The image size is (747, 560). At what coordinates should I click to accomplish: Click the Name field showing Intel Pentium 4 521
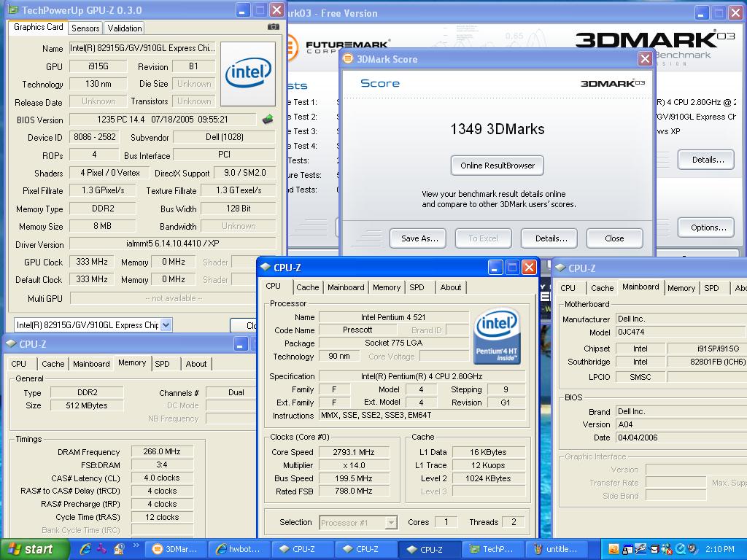(x=393, y=317)
